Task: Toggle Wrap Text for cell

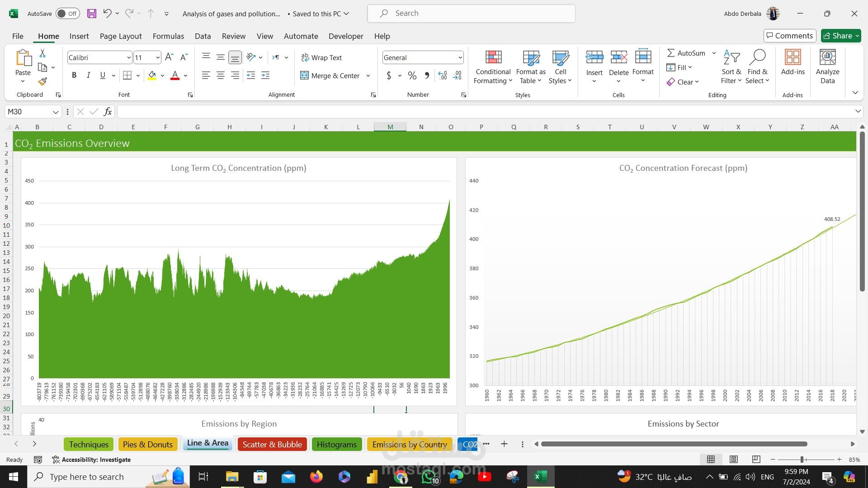Action: 321,57
